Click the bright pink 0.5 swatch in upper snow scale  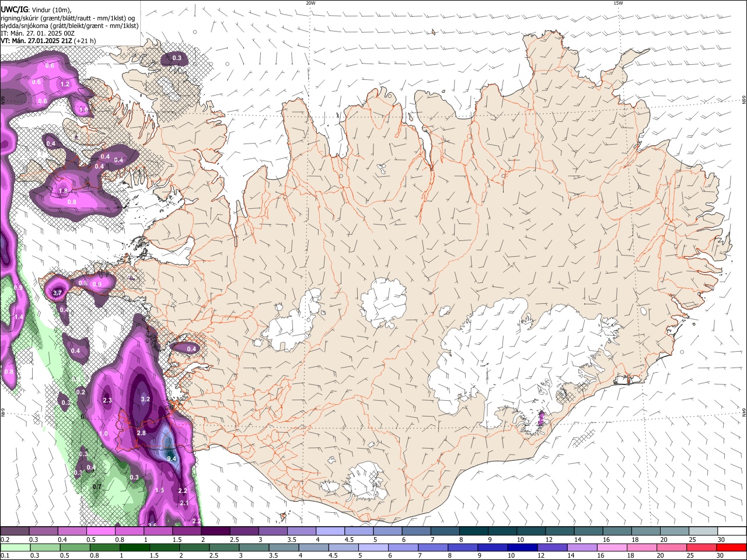click(x=100, y=531)
